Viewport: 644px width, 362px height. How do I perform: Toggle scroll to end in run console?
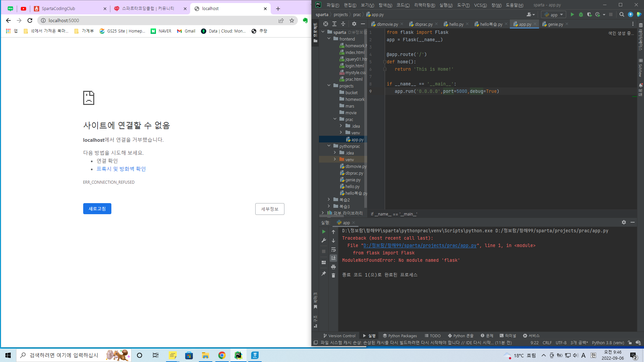click(333, 258)
